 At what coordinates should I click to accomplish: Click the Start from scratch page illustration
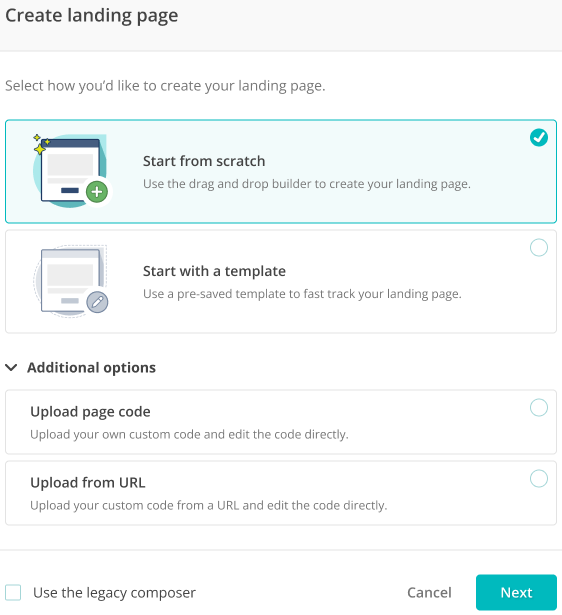[x=71, y=171]
